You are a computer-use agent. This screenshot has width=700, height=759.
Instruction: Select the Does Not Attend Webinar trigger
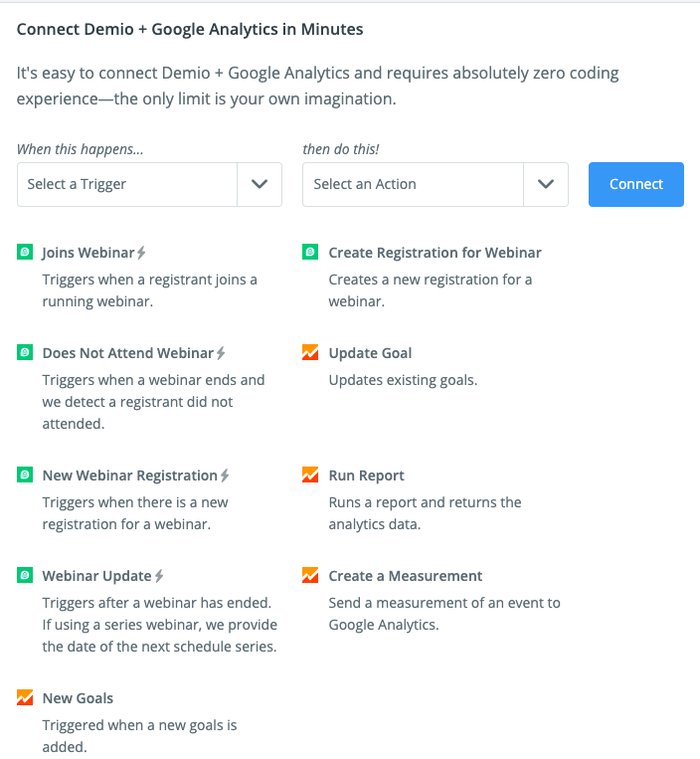pyautogui.click(x=128, y=353)
